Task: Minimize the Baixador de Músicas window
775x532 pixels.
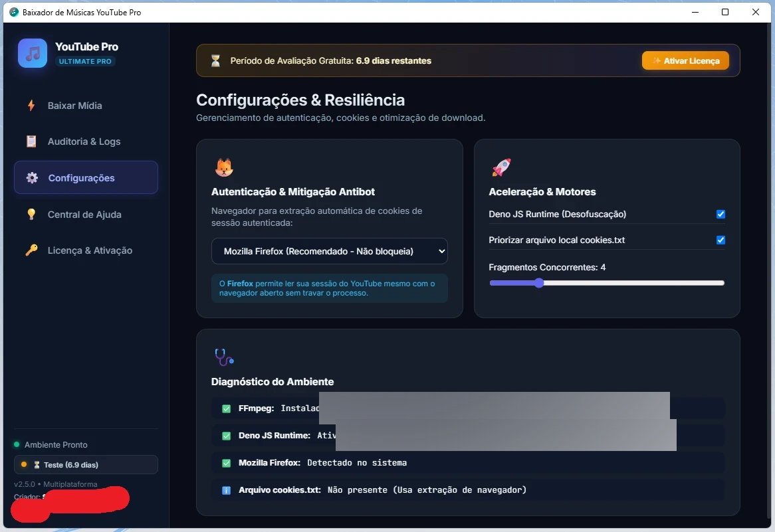Action: click(x=695, y=13)
